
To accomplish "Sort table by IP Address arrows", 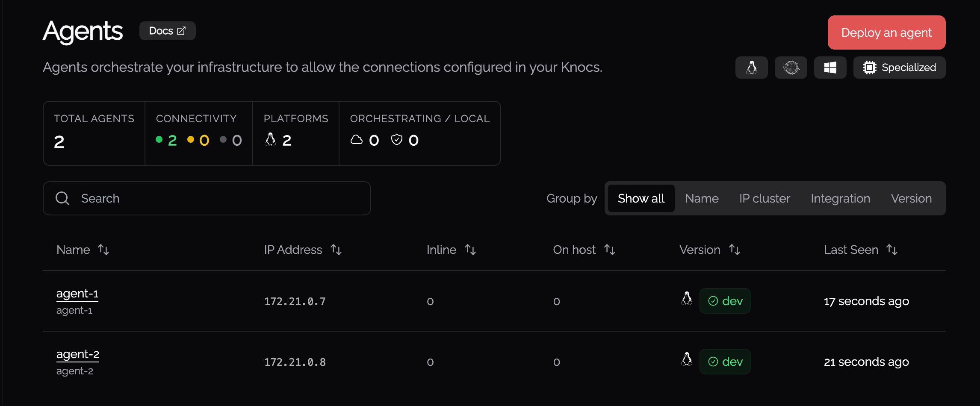I will (x=336, y=250).
